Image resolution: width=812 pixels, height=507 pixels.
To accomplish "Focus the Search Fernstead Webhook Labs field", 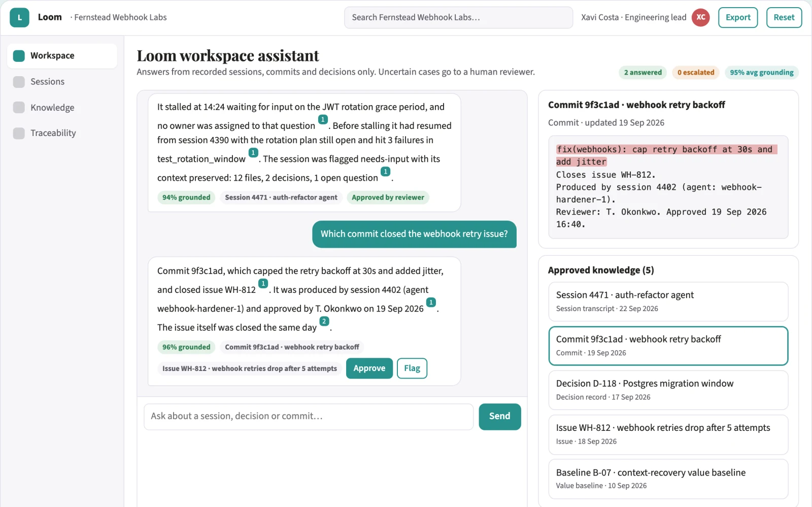I will (x=458, y=17).
